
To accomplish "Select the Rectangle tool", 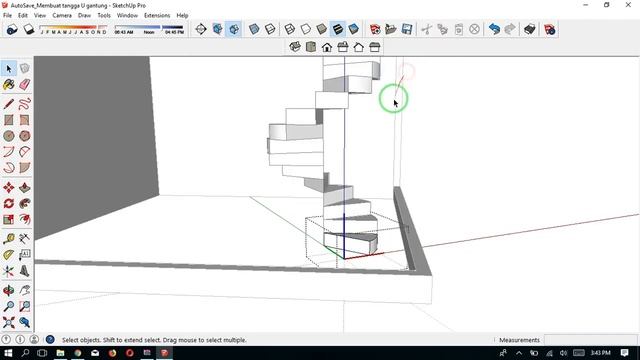I will point(9,120).
